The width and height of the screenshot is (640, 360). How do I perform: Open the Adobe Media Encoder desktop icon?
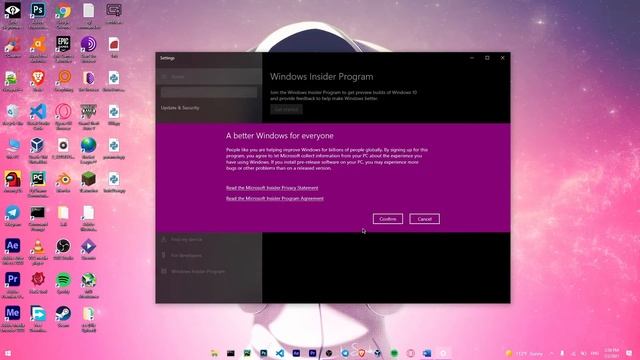[x=13, y=320]
